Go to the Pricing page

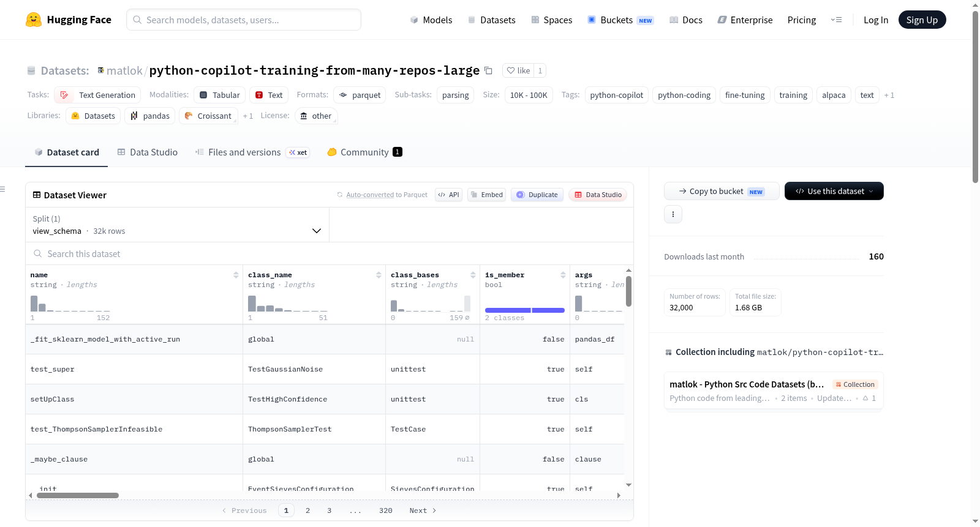tap(802, 20)
